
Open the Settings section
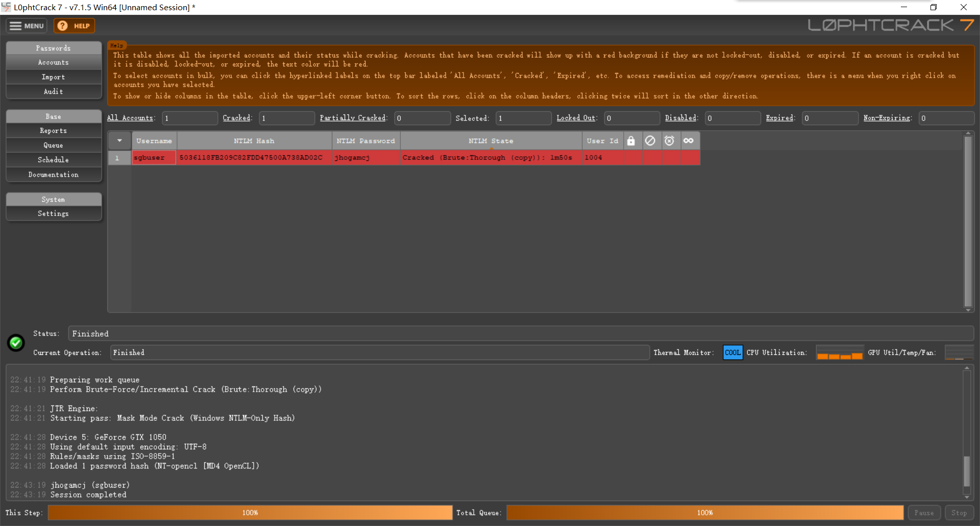coord(54,213)
